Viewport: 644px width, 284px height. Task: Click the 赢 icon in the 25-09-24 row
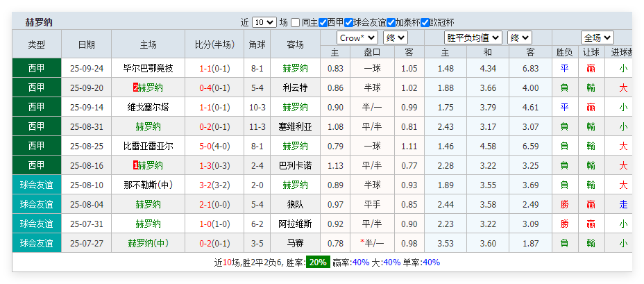(591, 68)
